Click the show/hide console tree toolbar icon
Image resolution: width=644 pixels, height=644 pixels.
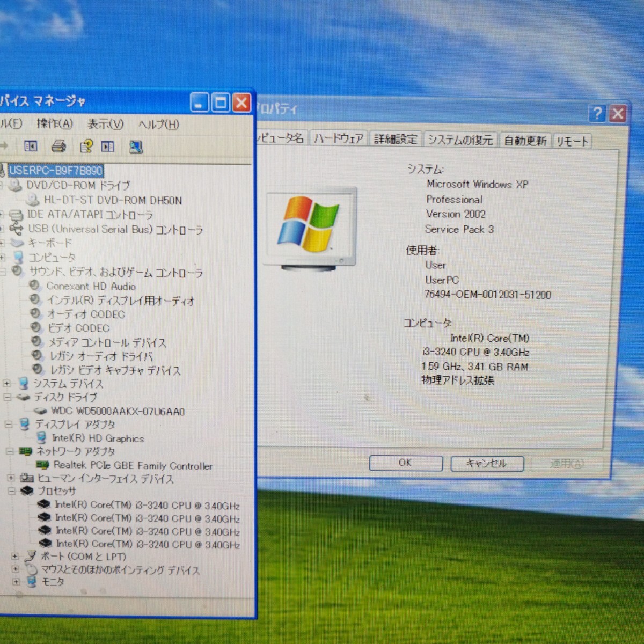[x=31, y=146]
